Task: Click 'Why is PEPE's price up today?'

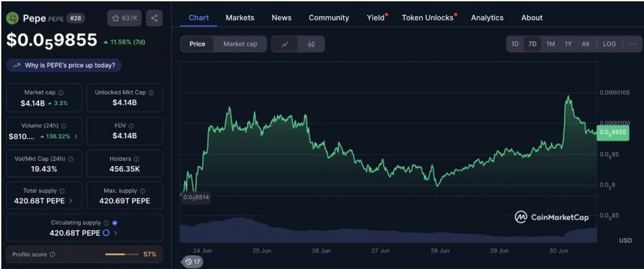Action: (x=64, y=65)
